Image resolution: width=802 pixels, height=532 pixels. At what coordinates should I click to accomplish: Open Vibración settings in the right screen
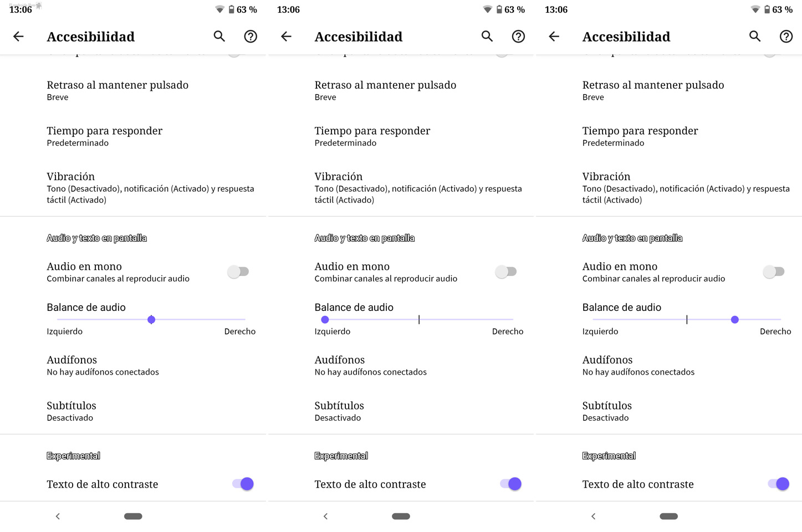tap(686, 188)
